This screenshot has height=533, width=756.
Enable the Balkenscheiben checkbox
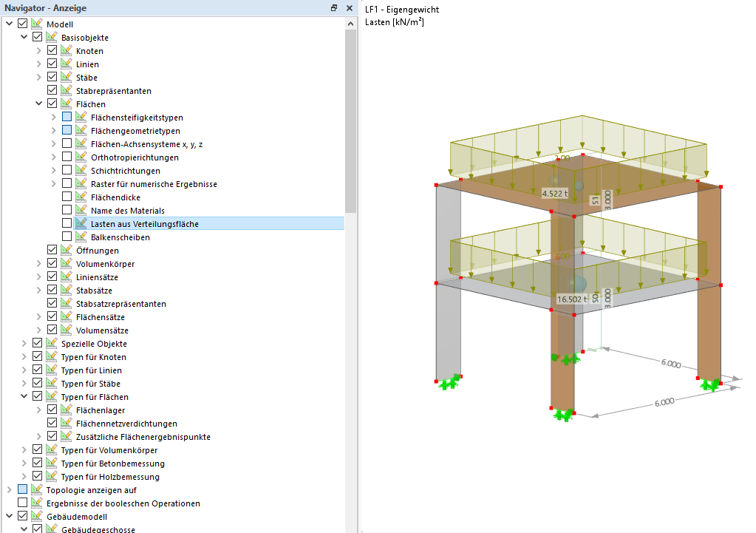(x=67, y=237)
